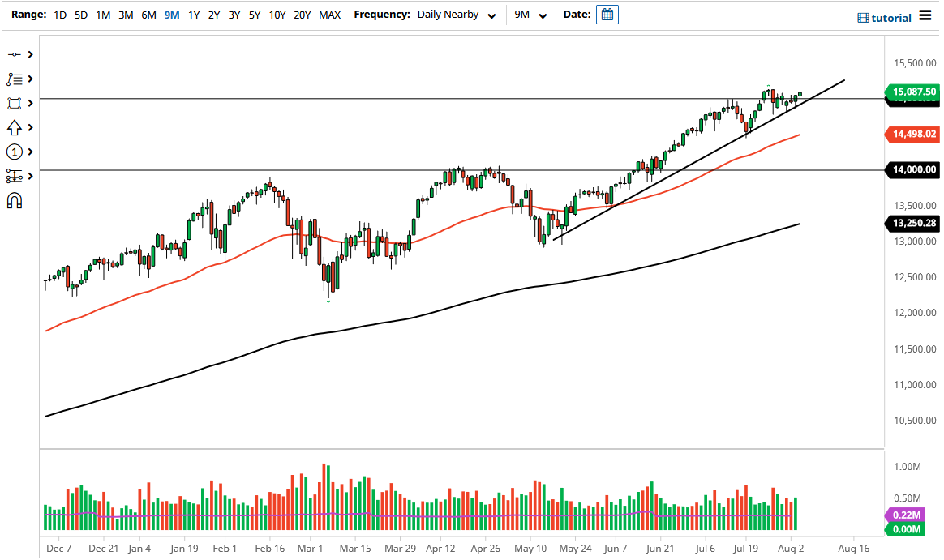Open the hamburger menu

pos(926,16)
